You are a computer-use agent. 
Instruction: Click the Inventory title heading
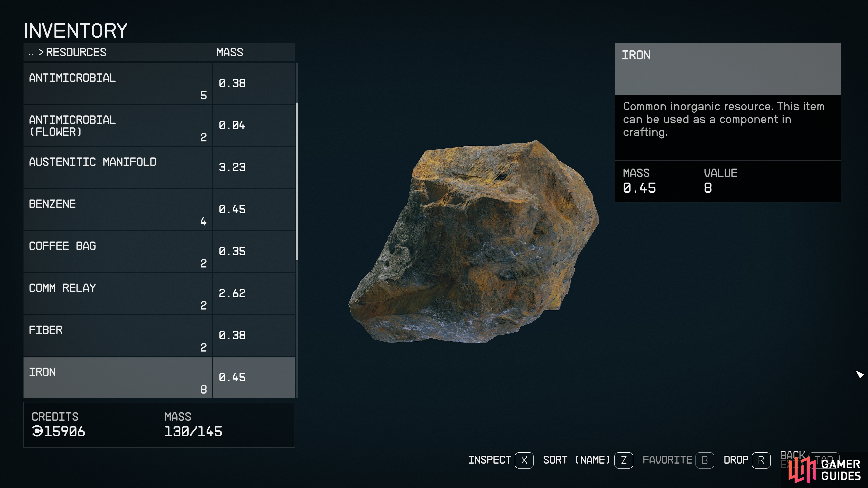coord(75,31)
